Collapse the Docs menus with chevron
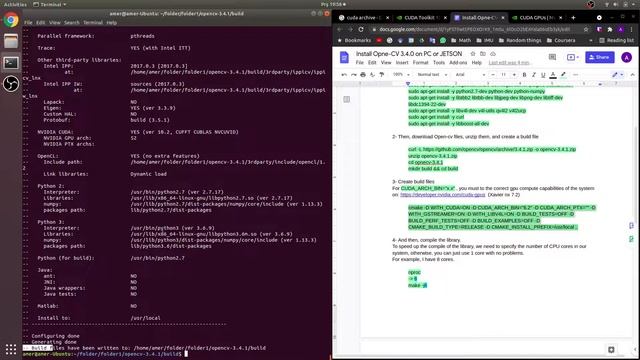The height and width of the screenshot is (360, 640). coord(632,75)
